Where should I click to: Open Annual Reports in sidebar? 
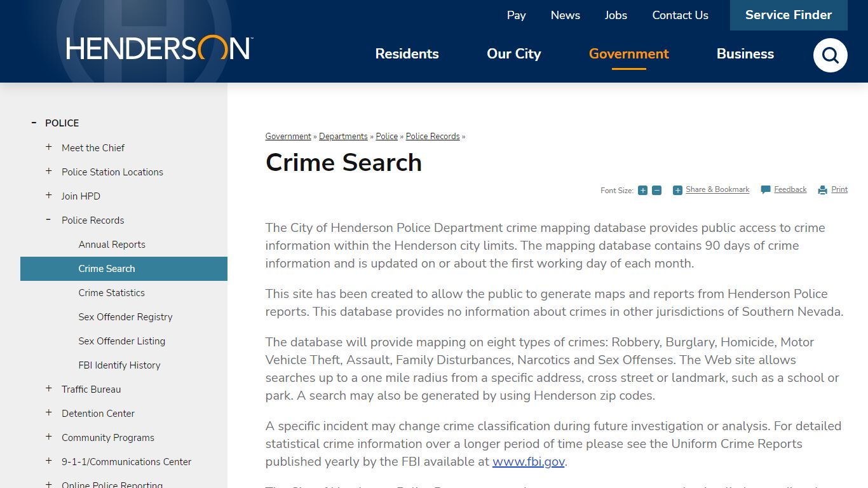click(112, 245)
